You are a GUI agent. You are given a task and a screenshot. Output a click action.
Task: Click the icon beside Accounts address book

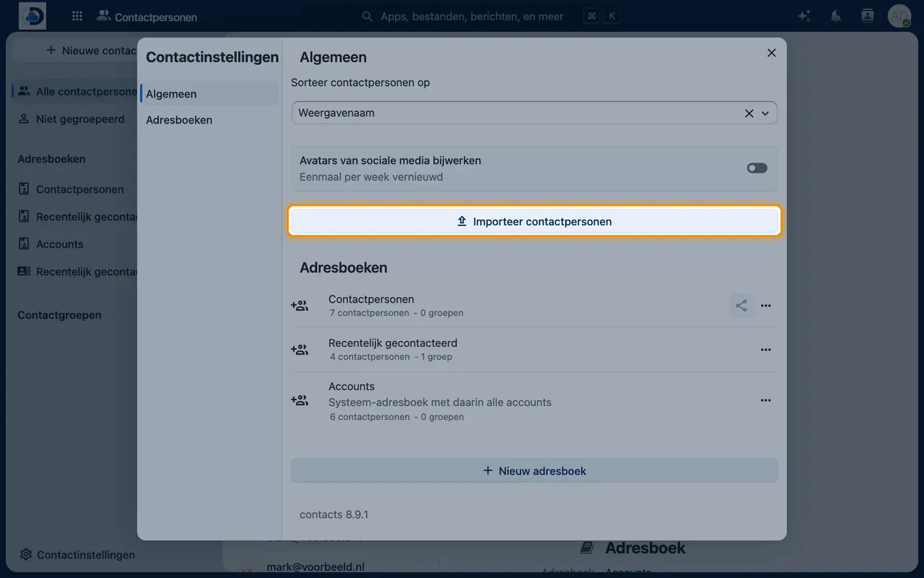(300, 400)
